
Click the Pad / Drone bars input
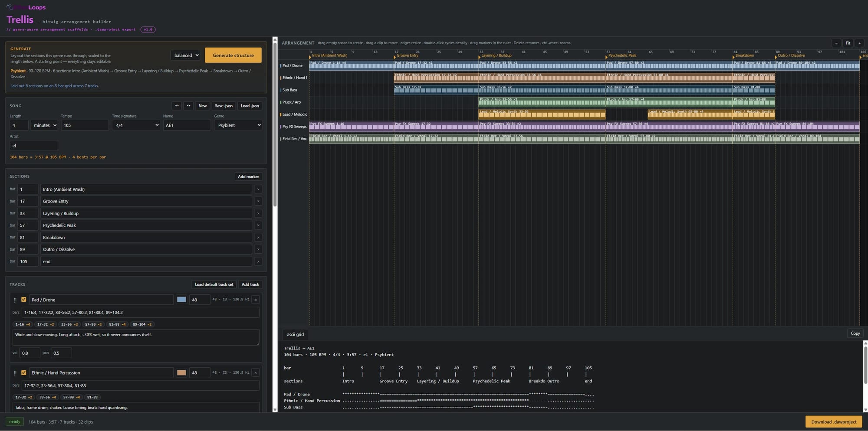141,312
